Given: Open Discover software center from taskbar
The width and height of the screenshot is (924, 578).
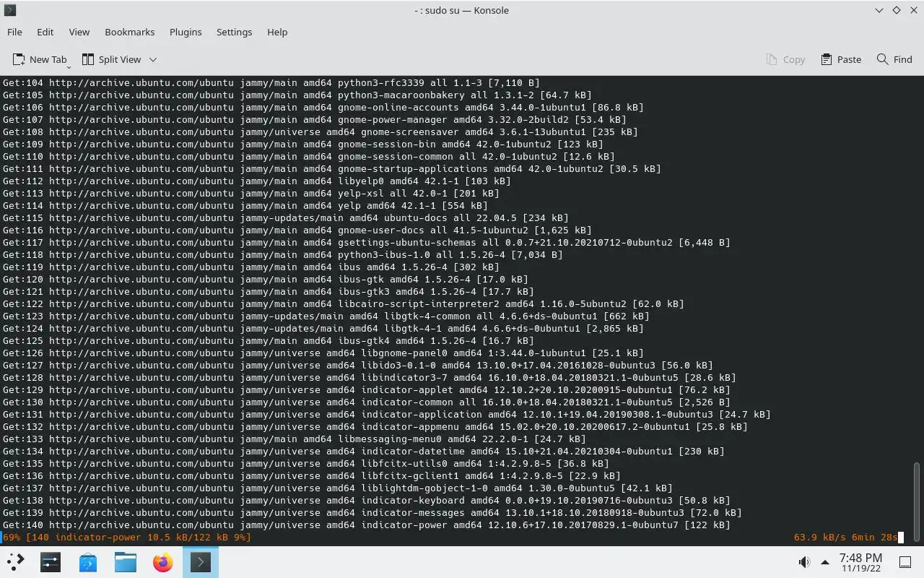Looking at the screenshot, I should (x=87, y=561).
